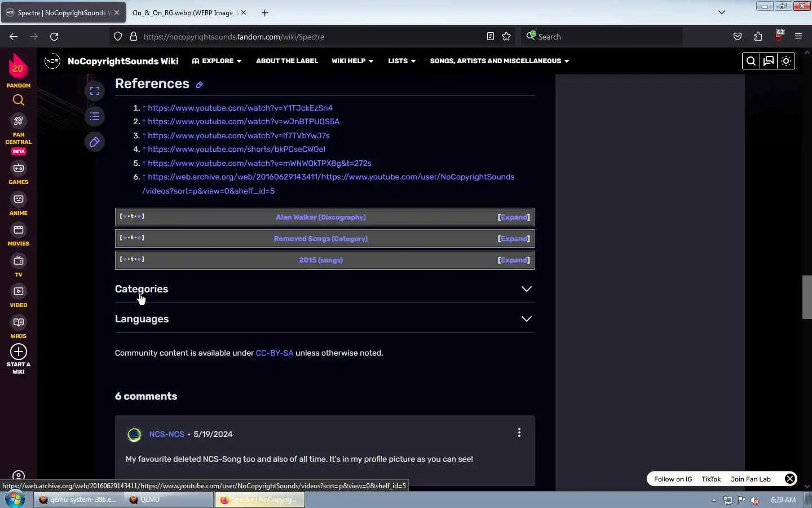Bookmark this page with star icon
Viewport: 812px width, 508px height.
506,36
